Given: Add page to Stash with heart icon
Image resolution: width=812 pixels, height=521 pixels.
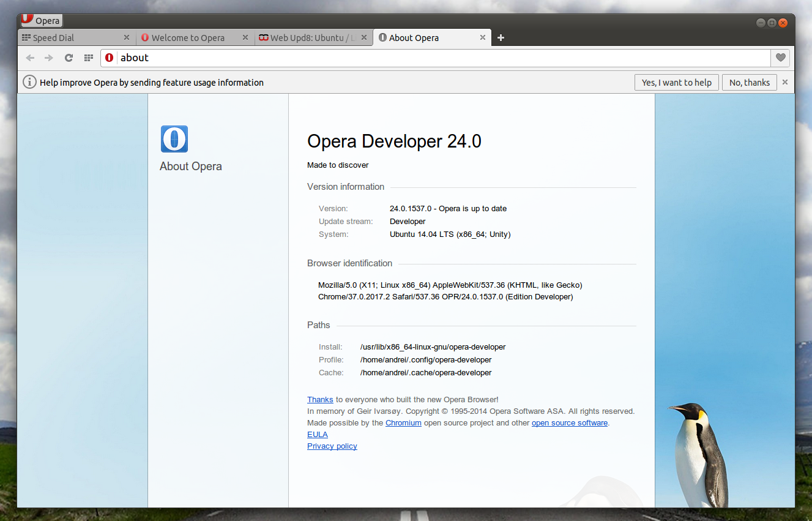Looking at the screenshot, I should 780,58.
